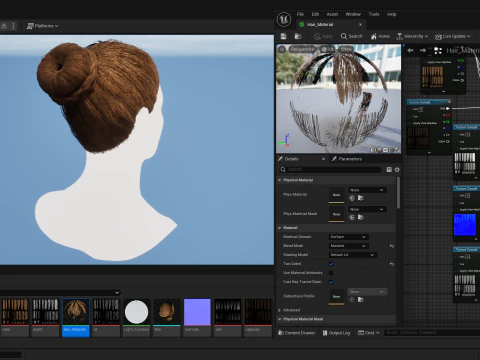The height and width of the screenshot is (360, 480).
Task: Open the Phys Material asset dropdown
Action: pyautogui.click(x=367, y=190)
